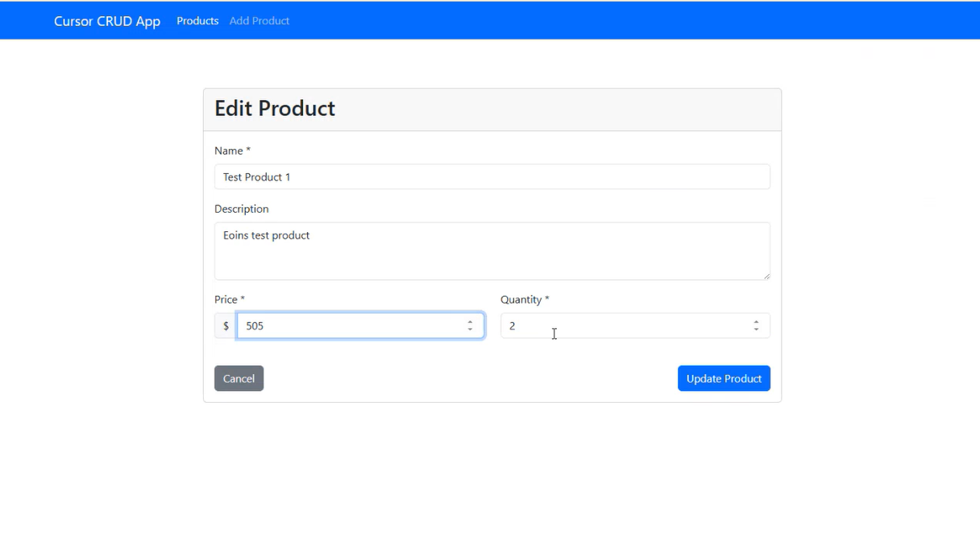The height and width of the screenshot is (556, 980).
Task: Click the Cursor CRUD App brand link
Action: click(x=106, y=21)
